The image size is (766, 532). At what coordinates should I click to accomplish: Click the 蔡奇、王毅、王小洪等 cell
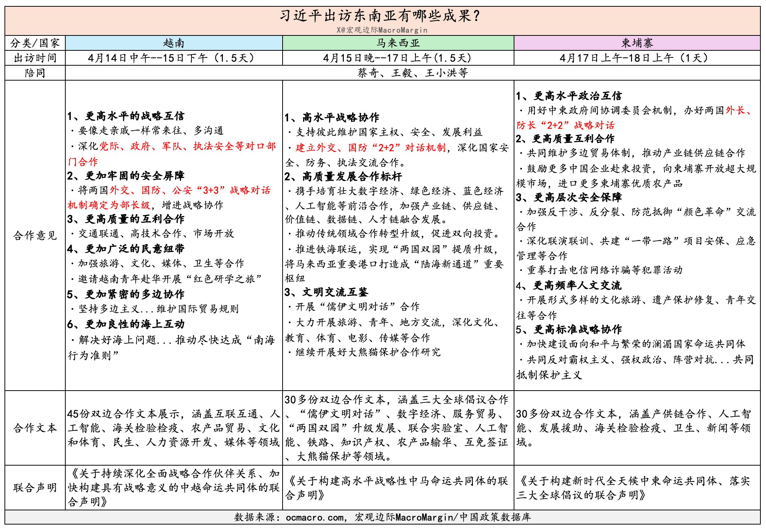coord(412,73)
